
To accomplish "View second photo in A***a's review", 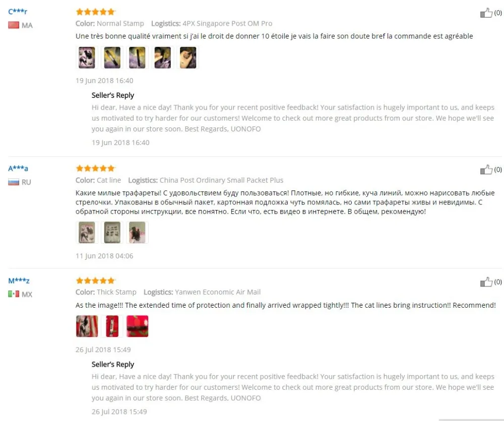I will point(112,232).
